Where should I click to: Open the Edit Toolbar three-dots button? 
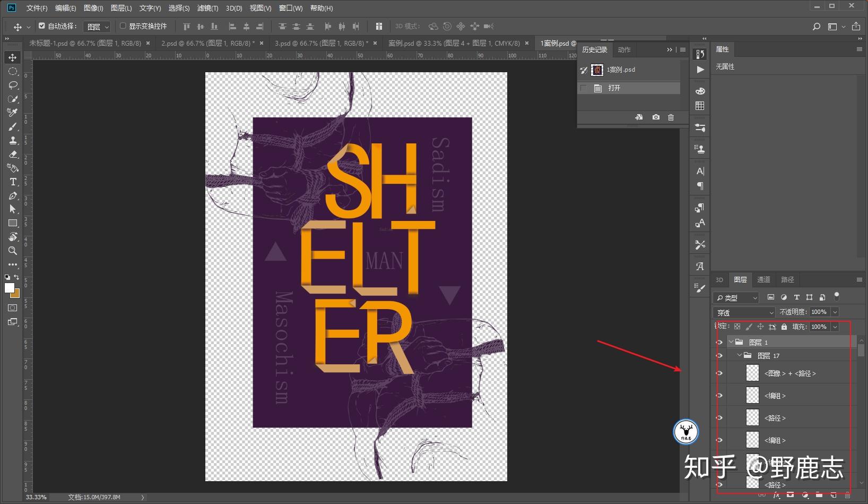(x=13, y=264)
